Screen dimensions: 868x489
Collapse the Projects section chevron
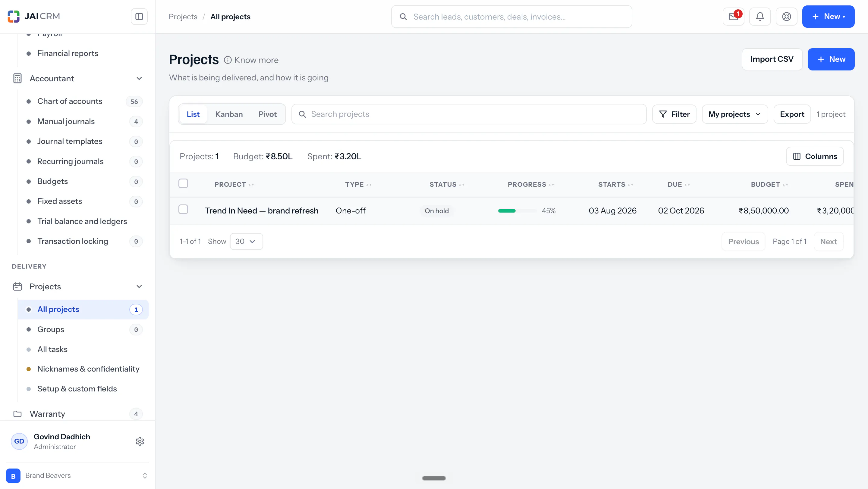coord(139,286)
